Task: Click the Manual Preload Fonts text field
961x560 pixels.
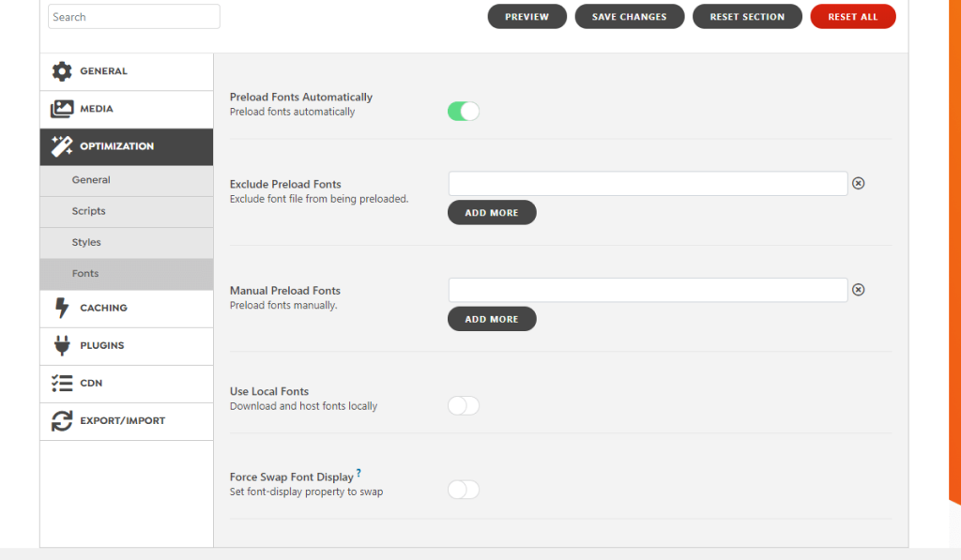Action: click(648, 290)
